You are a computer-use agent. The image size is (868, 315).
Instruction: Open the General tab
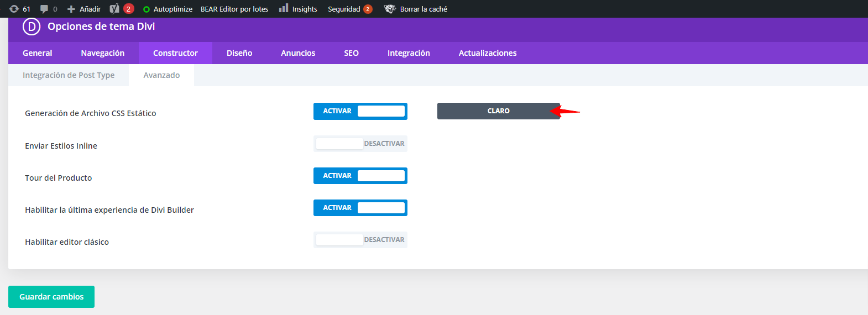click(x=38, y=53)
